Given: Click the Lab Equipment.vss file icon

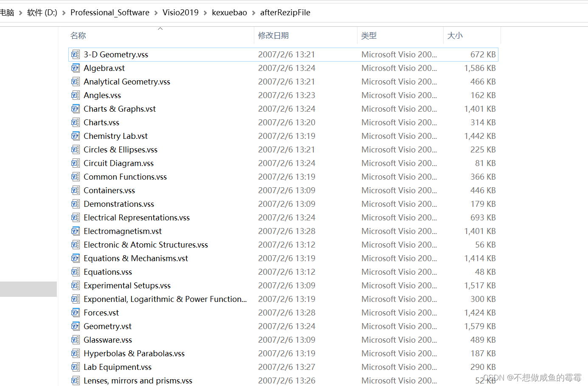Looking at the screenshot, I should pos(75,367).
